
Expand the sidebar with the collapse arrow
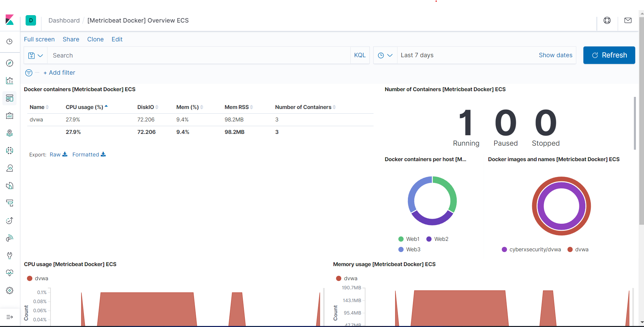(x=9, y=317)
